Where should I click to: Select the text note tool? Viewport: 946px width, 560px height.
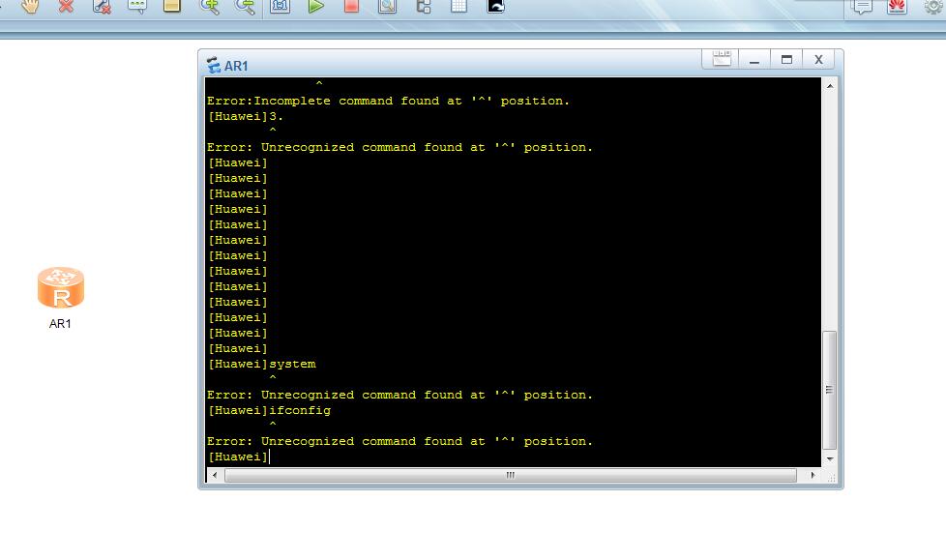(x=137, y=7)
